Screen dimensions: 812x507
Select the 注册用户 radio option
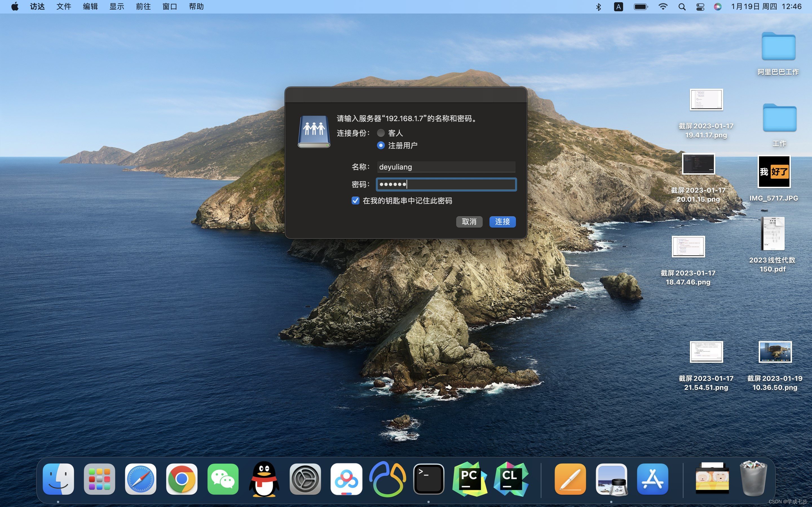coord(381,146)
